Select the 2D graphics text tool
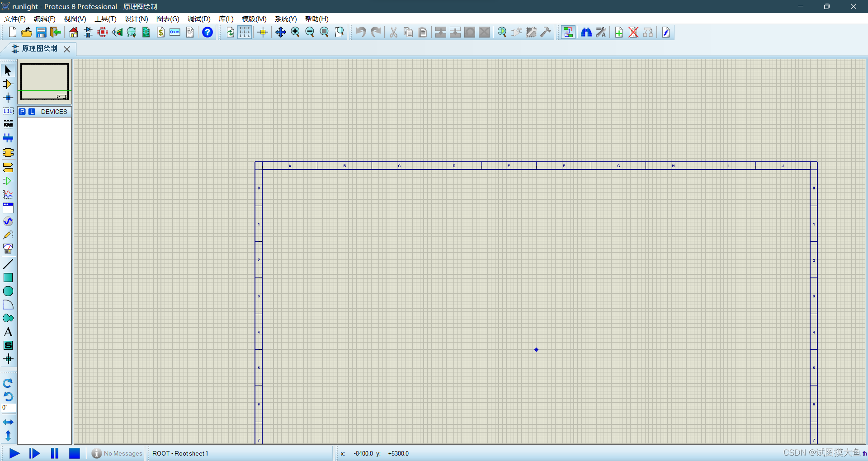This screenshot has width=868, height=461. point(8,332)
